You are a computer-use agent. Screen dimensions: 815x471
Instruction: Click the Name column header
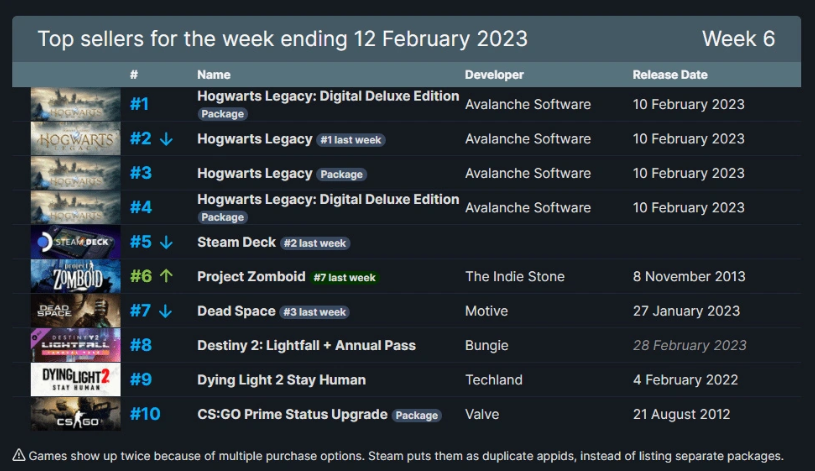coord(214,75)
